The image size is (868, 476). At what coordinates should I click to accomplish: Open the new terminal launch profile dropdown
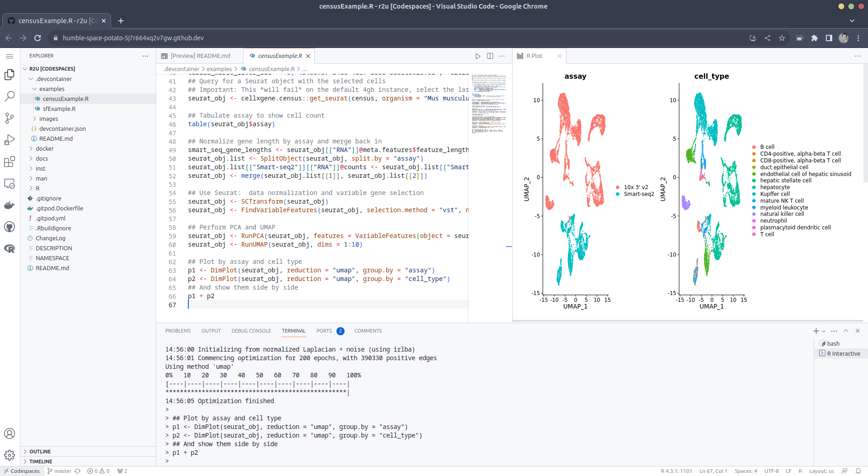click(824, 331)
